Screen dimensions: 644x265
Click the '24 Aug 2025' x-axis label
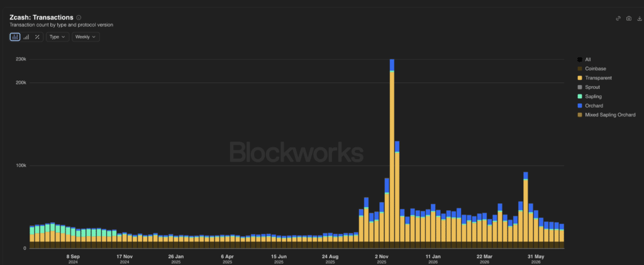point(330,259)
